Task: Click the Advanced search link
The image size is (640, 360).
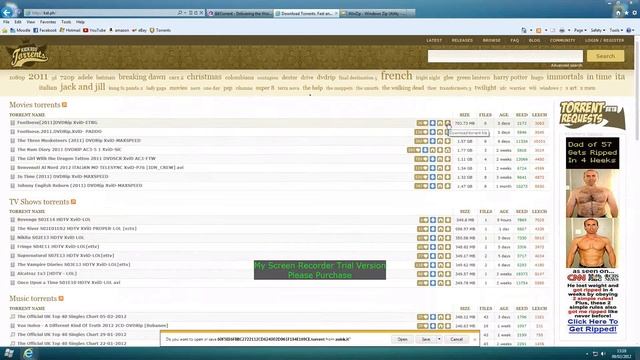Action: click(x=567, y=65)
